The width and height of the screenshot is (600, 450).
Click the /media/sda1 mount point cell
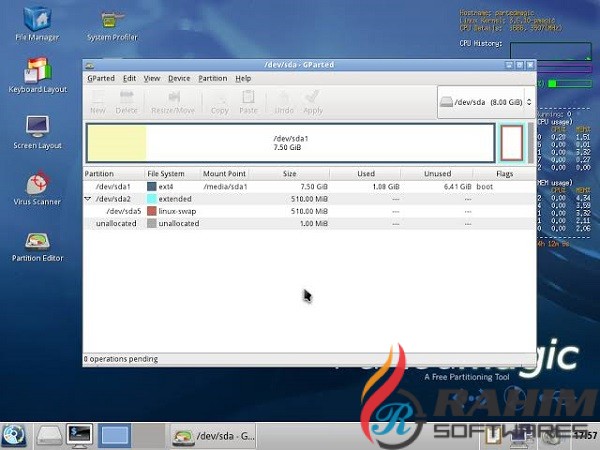tap(225, 187)
